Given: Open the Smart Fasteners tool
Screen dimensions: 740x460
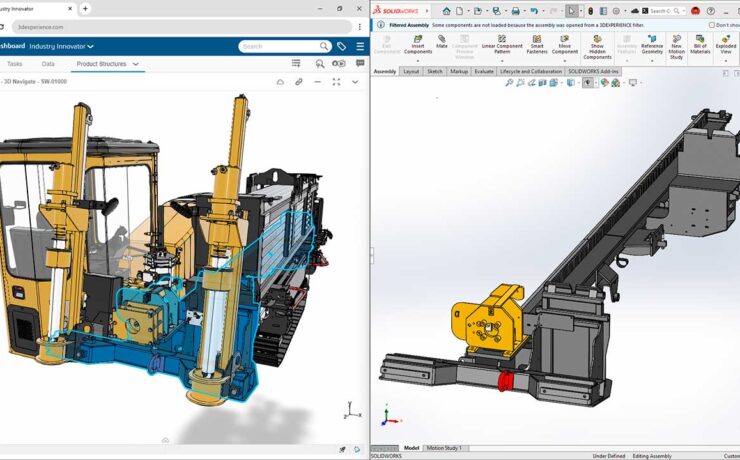Looking at the screenshot, I should coord(537,44).
